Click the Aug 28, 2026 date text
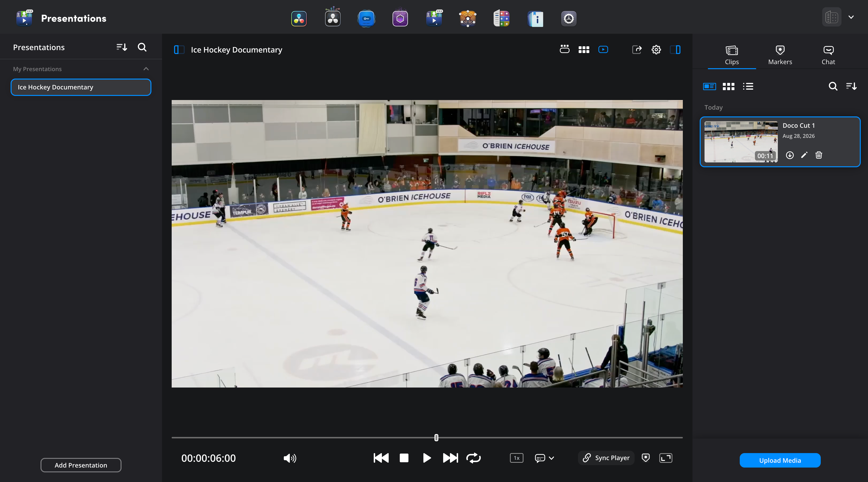The height and width of the screenshot is (482, 868). (x=799, y=136)
